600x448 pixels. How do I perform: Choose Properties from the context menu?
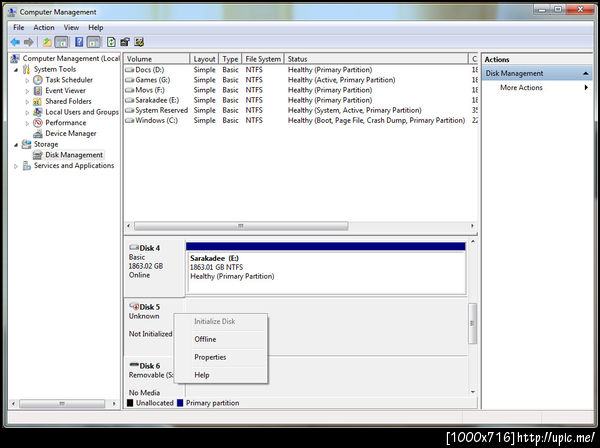[x=221, y=357]
